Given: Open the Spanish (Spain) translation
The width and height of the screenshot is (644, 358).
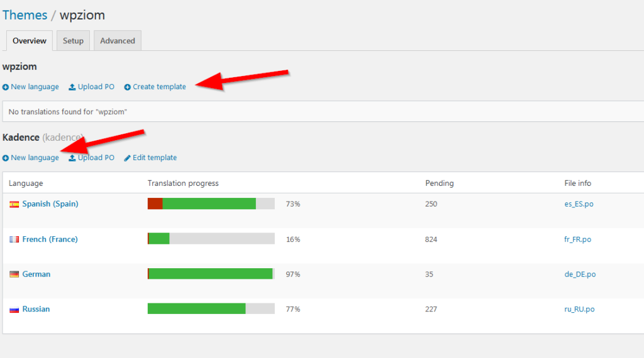Looking at the screenshot, I should [x=50, y=204].
